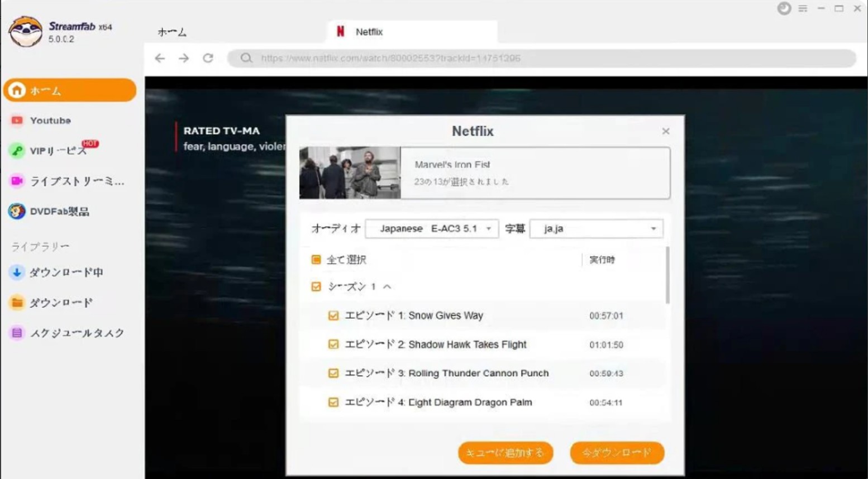
Task: Click the 実行時 column header
Action: click(602, 260)
